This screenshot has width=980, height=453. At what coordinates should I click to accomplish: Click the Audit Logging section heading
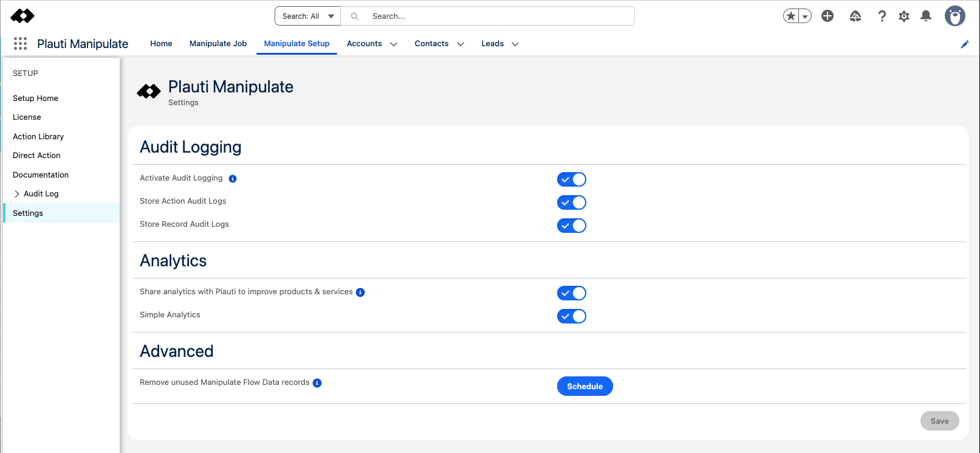pyautogui.click(x=191, y=147)
